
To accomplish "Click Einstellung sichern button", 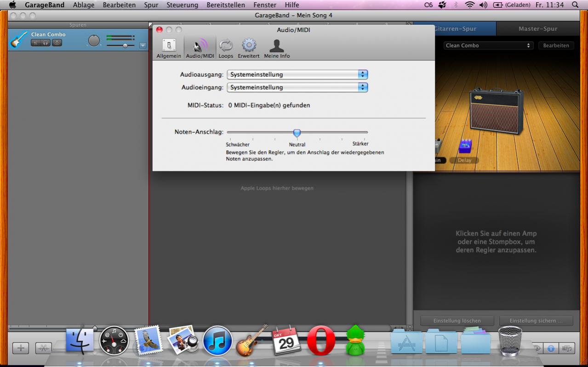I will (x=536, y=321).
